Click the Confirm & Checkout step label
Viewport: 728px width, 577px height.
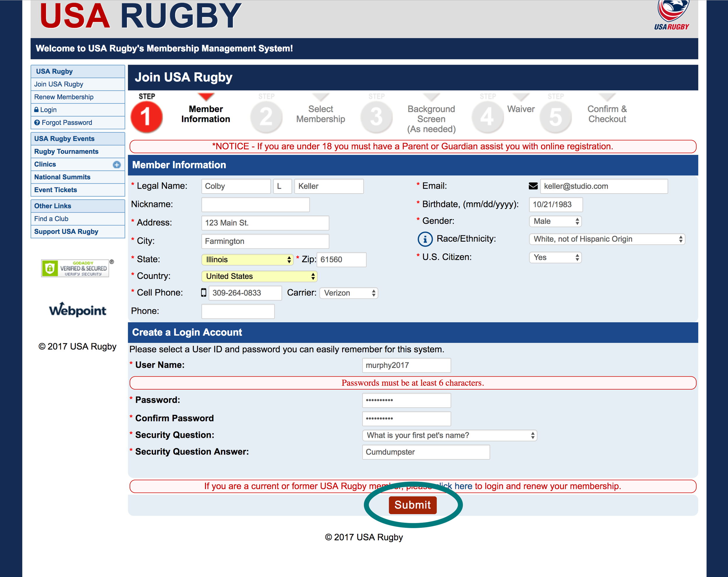tap(607, 114)
